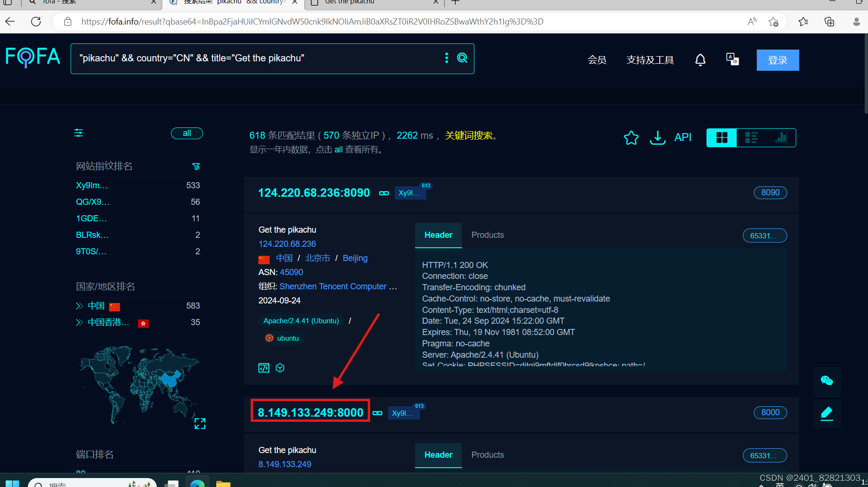Filter by Xy9lm... fingerprint
The height and width of the screenshot is (487, 868).
tap(92, 185)
